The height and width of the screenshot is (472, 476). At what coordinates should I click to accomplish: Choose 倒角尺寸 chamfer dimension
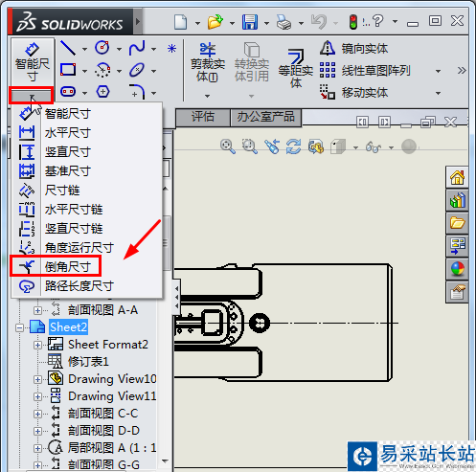[86, 266]
